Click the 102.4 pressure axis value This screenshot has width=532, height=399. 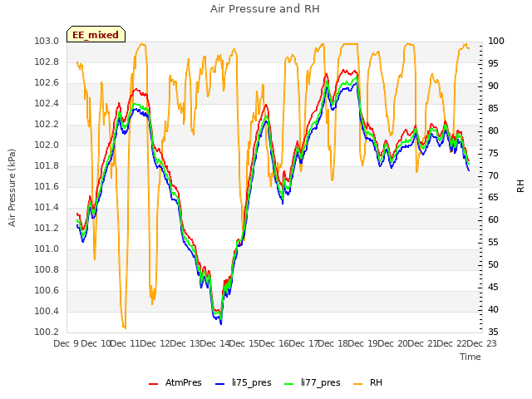point(47,103)
